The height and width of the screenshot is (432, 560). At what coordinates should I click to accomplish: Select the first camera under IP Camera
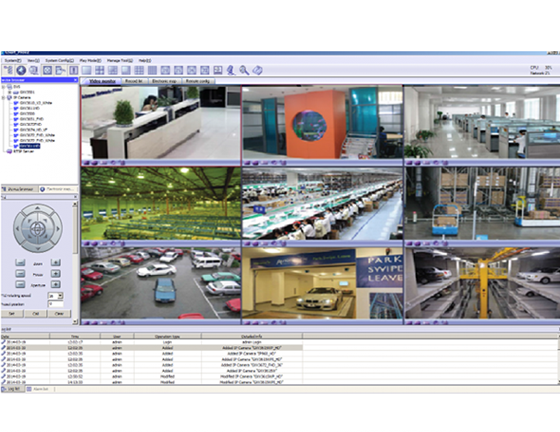click(x=36, y=103)
